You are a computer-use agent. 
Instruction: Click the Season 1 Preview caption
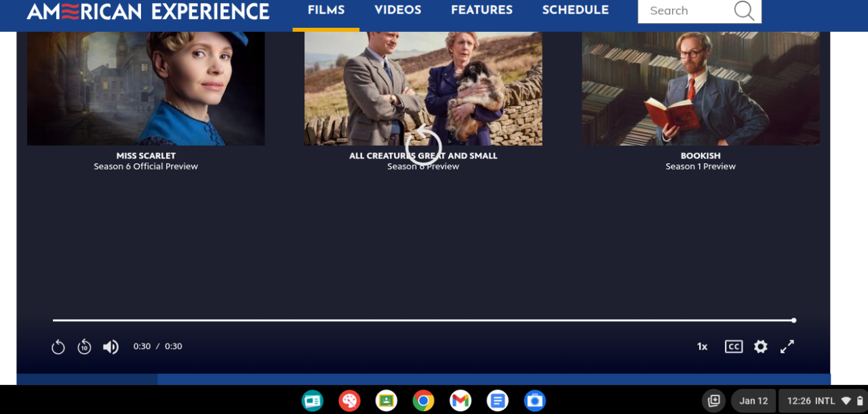pyautogui.click(x=701, y=167)
